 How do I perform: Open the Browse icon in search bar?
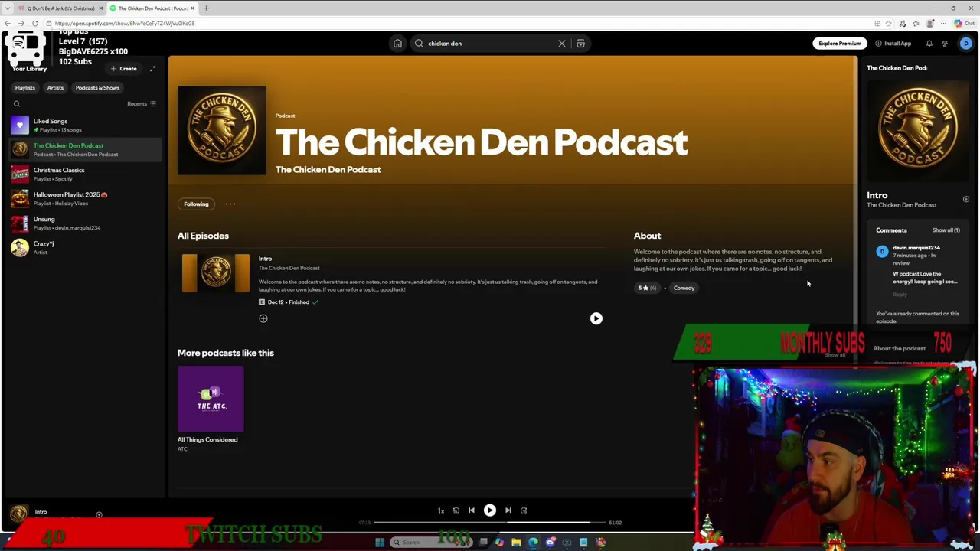[580, 44]
